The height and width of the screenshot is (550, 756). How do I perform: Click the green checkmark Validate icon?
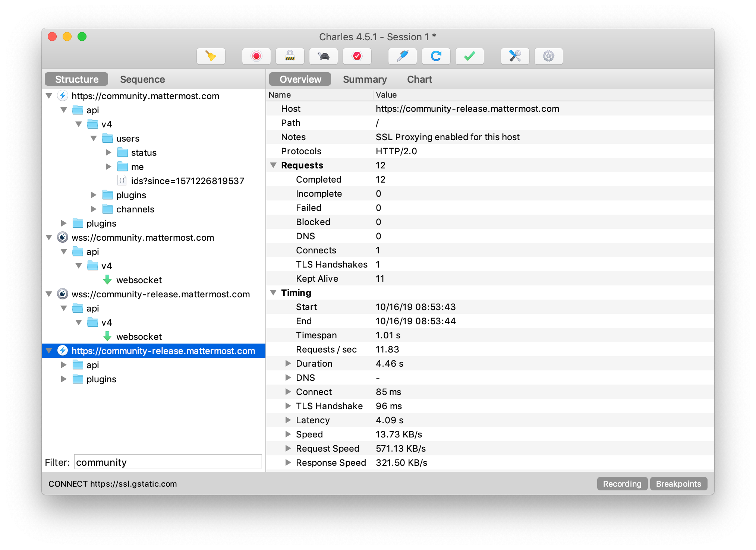click(470, 56)
